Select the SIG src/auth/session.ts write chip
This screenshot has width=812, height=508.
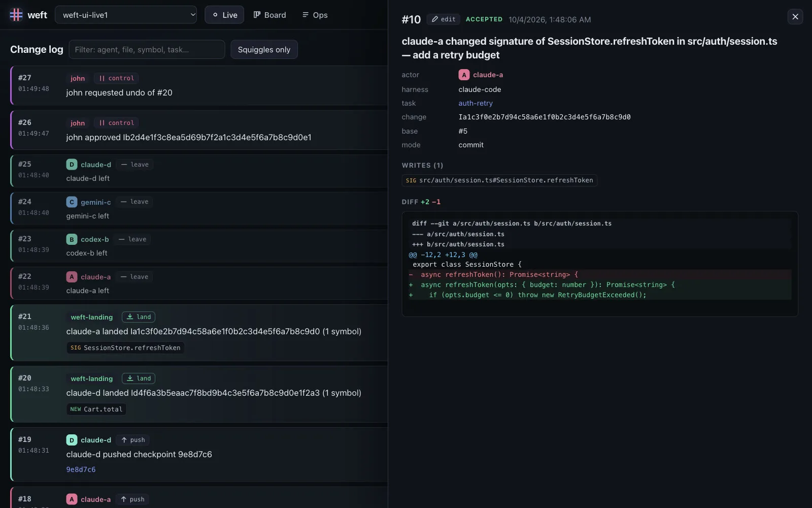pyautogui.click(x=499, y=180)
